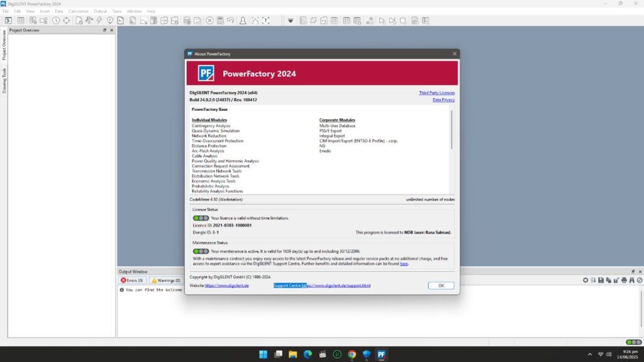Open the Help menu
The width and height of the screenshot is (644, 362).
click(x=151, y=11)
